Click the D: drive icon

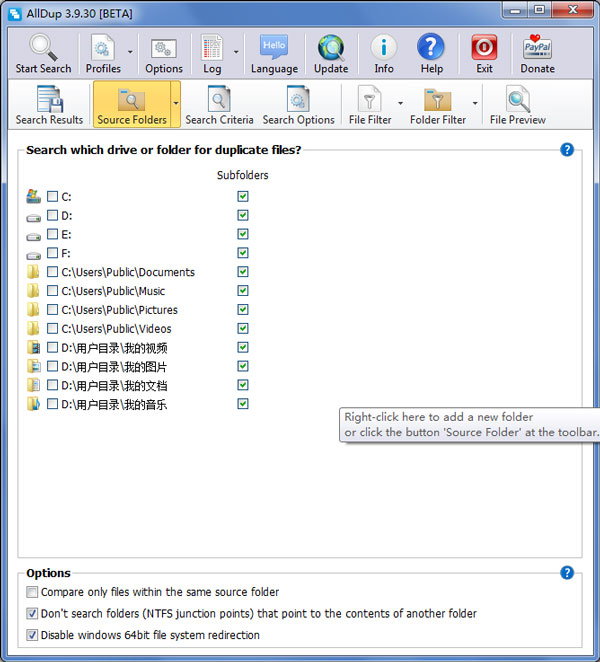(33, 218)
